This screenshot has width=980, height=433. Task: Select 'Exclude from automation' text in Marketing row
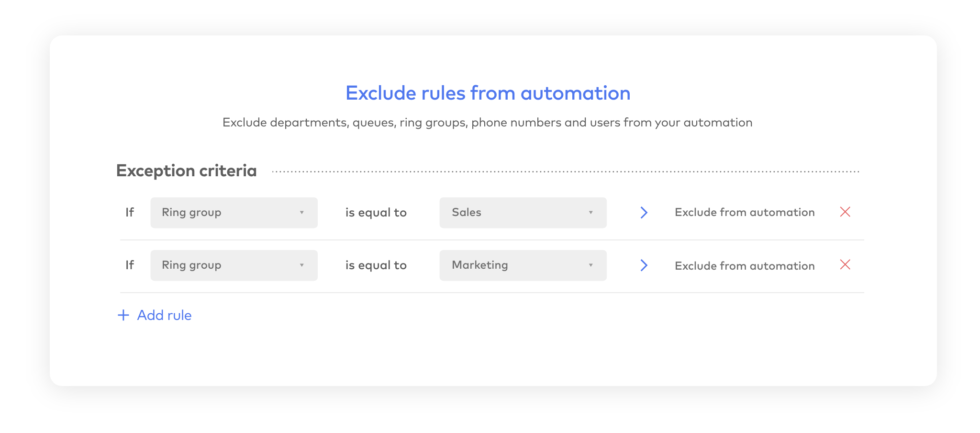tap(744, 266)
